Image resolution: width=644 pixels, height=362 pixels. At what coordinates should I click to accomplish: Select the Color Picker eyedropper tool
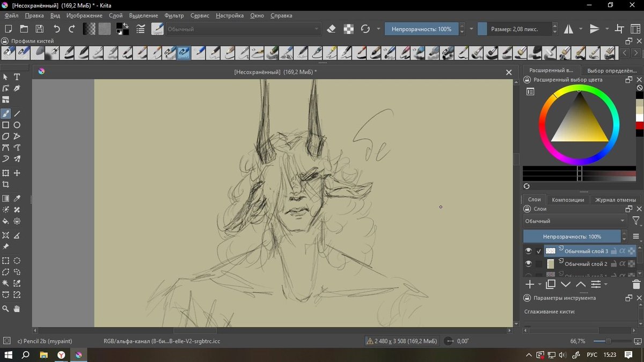click(17, 198)
